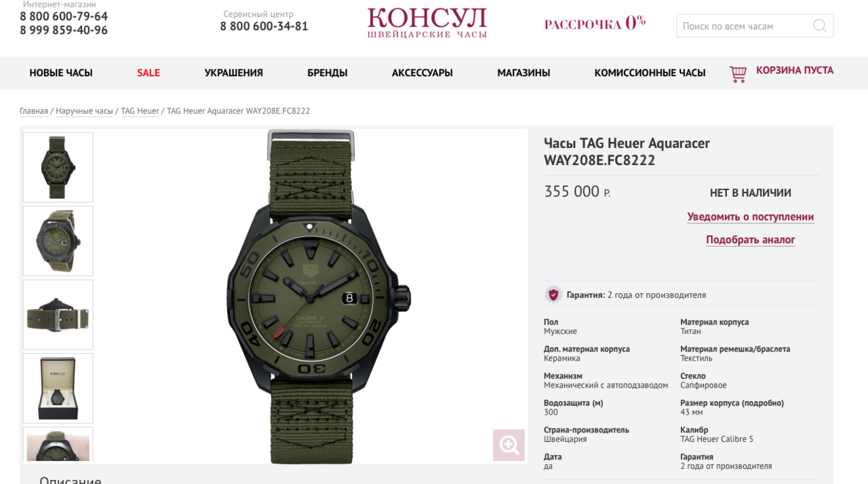This screenshot has width=868, height=484.
Task: Click the Консул logo
Action: 427,22
